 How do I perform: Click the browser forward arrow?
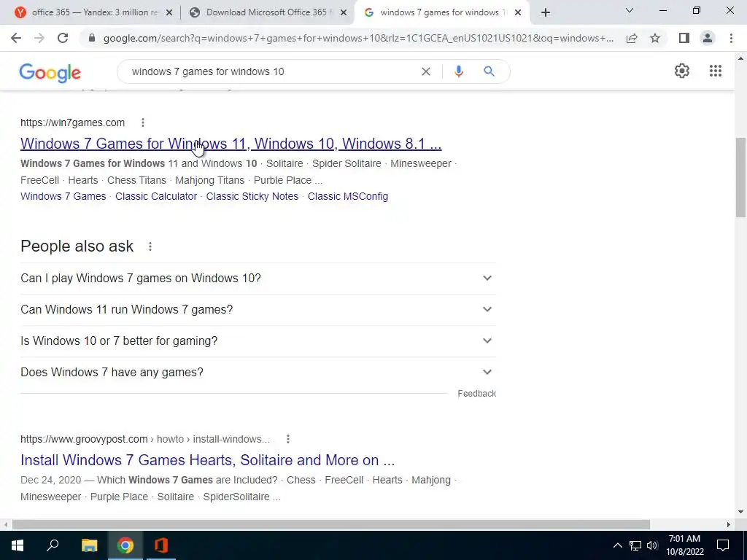pyautogui.click(x=39, y=38)
